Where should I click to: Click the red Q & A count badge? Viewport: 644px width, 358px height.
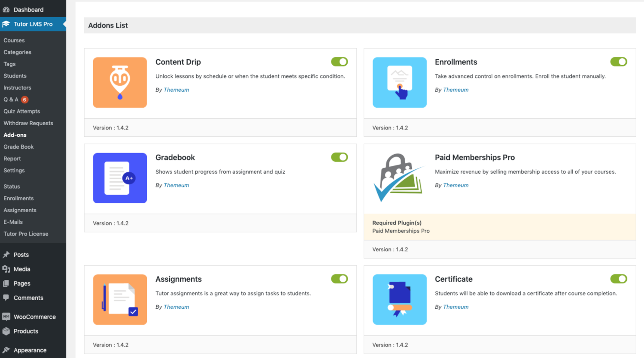[x=25, y=99]
